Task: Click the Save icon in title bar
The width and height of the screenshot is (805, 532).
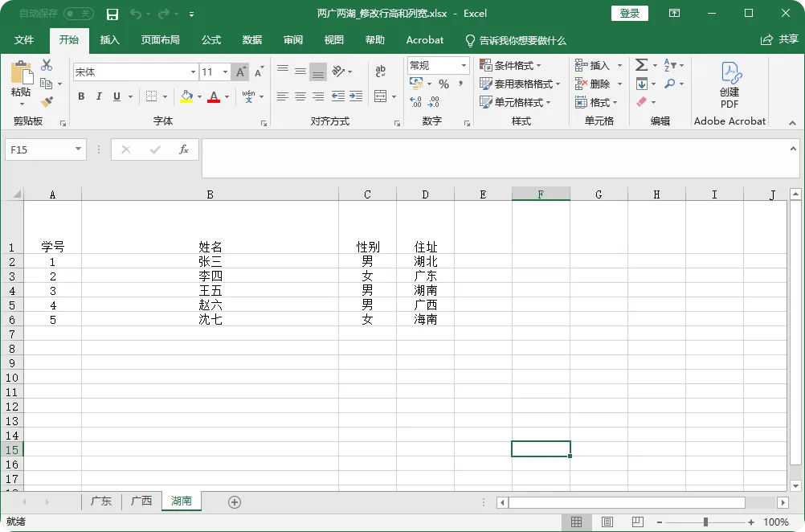Action: (112, 14)
